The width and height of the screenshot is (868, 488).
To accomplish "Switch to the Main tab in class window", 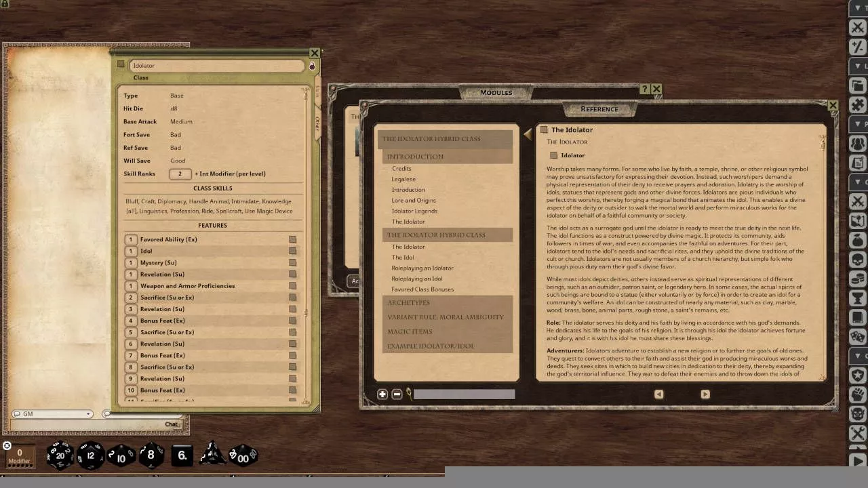I will [x=317, y=91].
